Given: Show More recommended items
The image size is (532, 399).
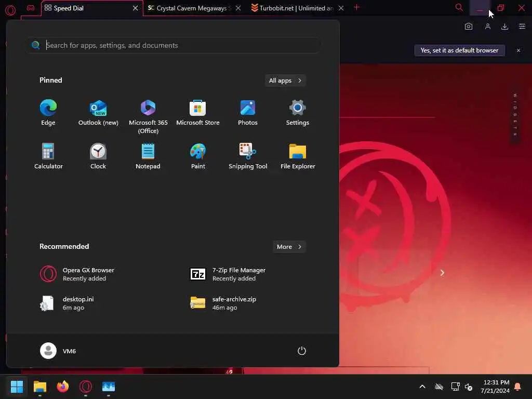Looking at the screenshot, I should pos(289,247).
